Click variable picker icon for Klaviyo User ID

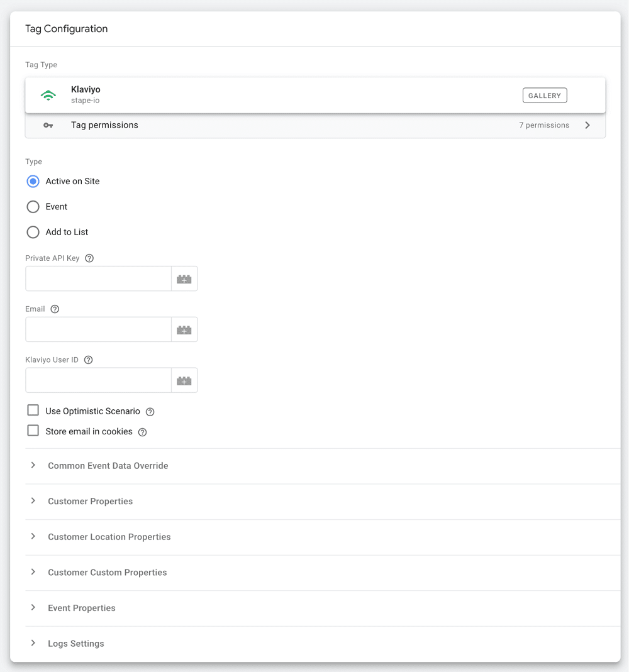(184, 380)
